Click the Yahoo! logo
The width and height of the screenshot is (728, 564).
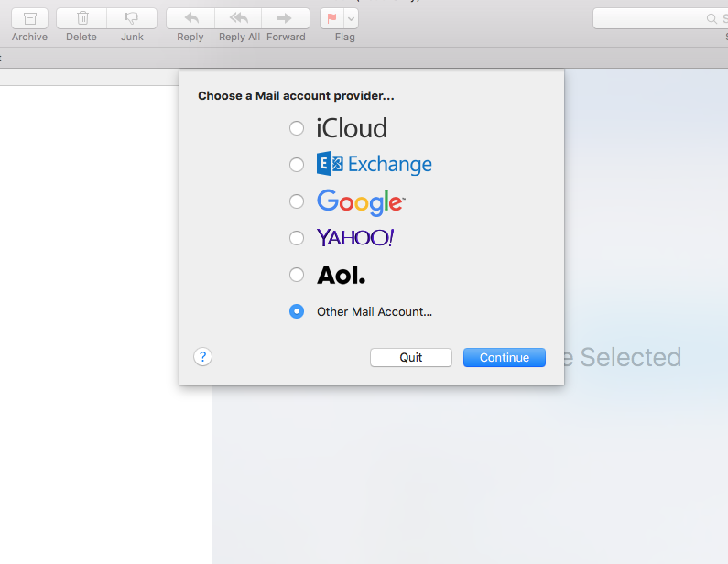point(355,238)
